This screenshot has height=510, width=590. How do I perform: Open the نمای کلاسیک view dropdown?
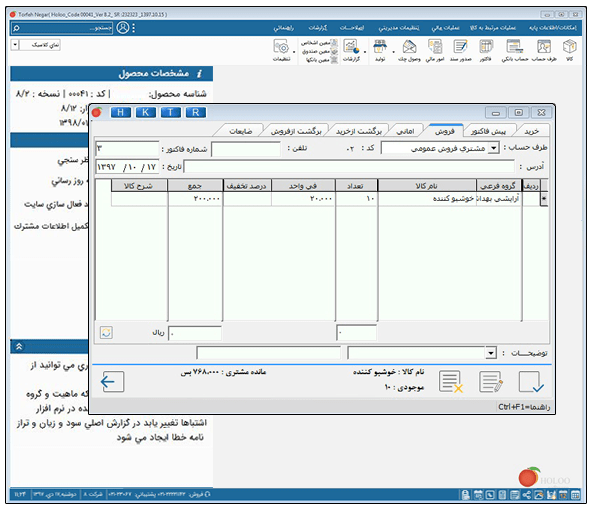tap(15, 45)
